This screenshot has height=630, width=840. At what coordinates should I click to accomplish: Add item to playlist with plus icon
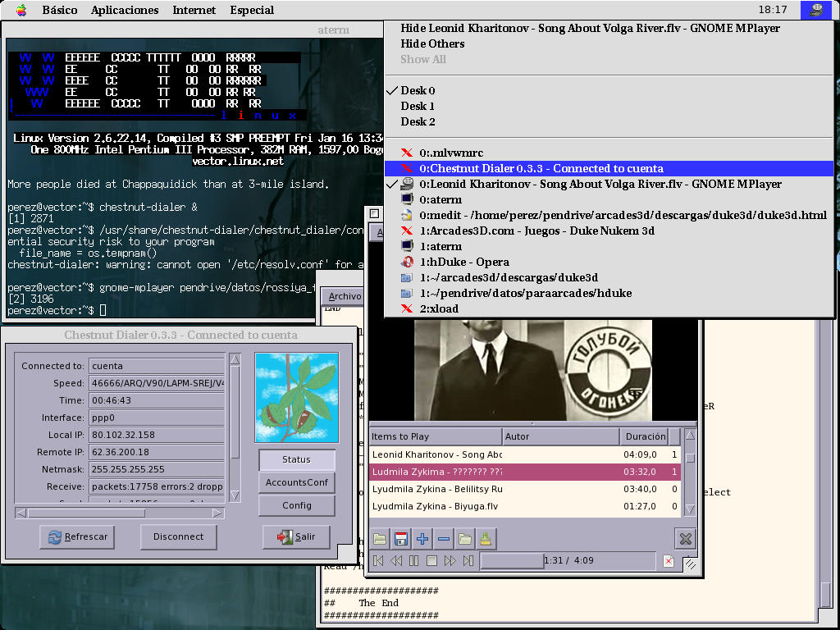tap(422, 538)
